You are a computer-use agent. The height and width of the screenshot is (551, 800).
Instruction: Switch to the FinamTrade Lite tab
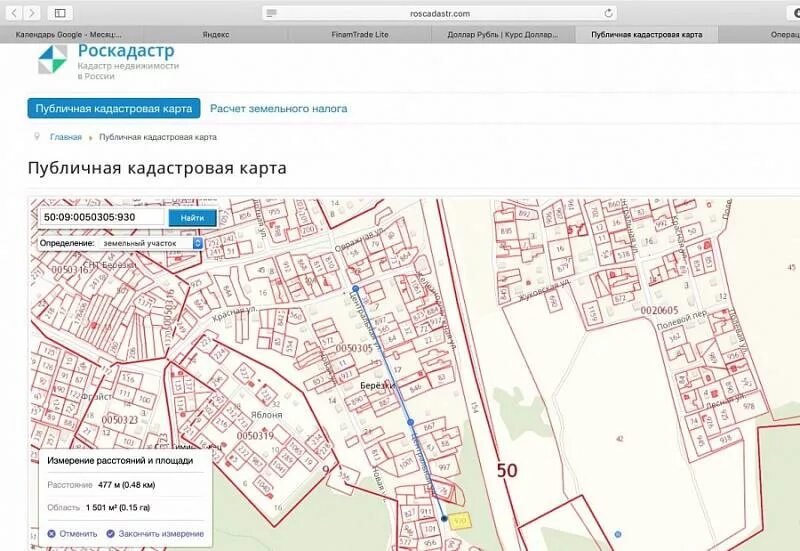360,35
